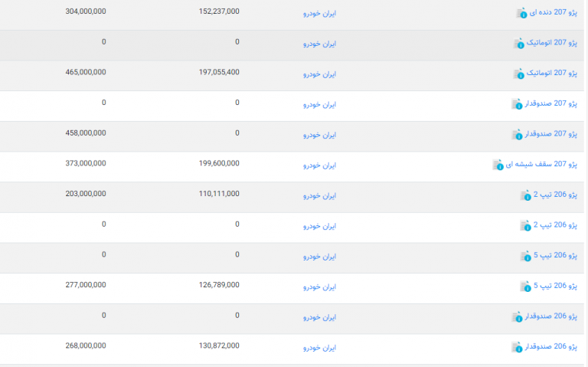This screenshot has width=588, height=367.
Task: Open info icon of پژو 206 صندوقدار 268,000,000 row
Action: click(517, 348)
